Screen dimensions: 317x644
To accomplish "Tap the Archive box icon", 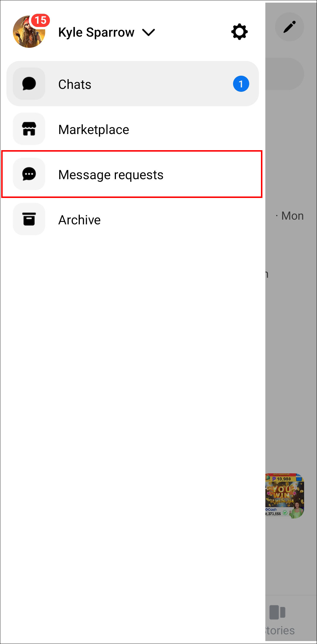I will coord(29,219).
